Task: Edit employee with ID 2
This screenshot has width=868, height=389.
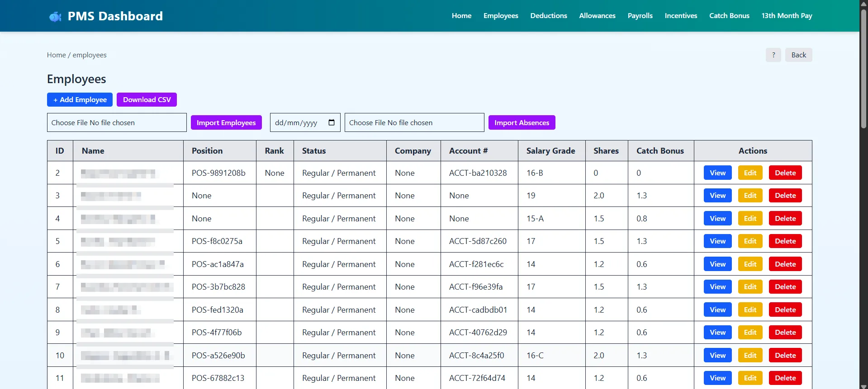Action: tap(750, 173)
